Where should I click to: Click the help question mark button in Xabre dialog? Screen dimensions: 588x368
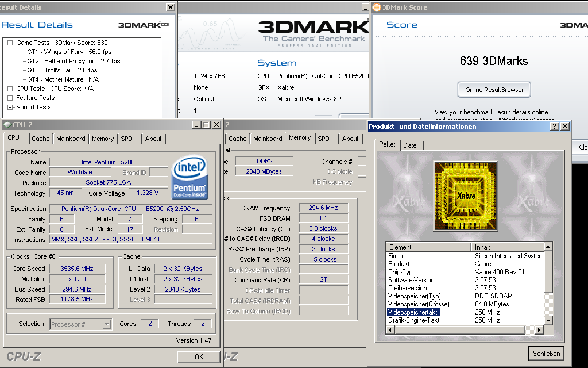click(555, 126)
